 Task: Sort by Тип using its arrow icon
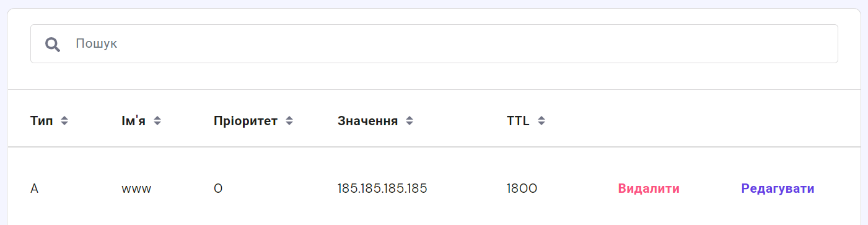[x=64, y=121]
